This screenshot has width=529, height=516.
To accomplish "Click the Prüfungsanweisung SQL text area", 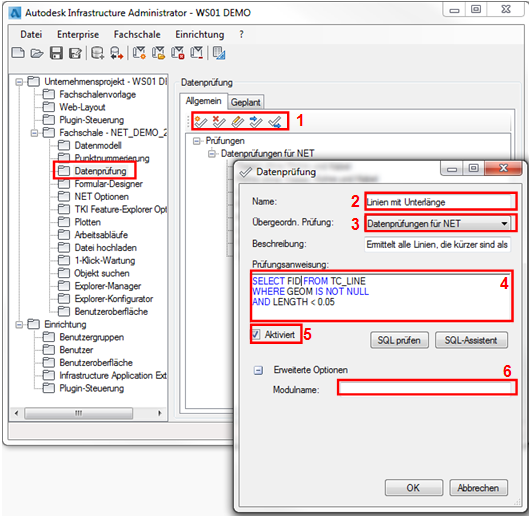I will click(381, 297).
